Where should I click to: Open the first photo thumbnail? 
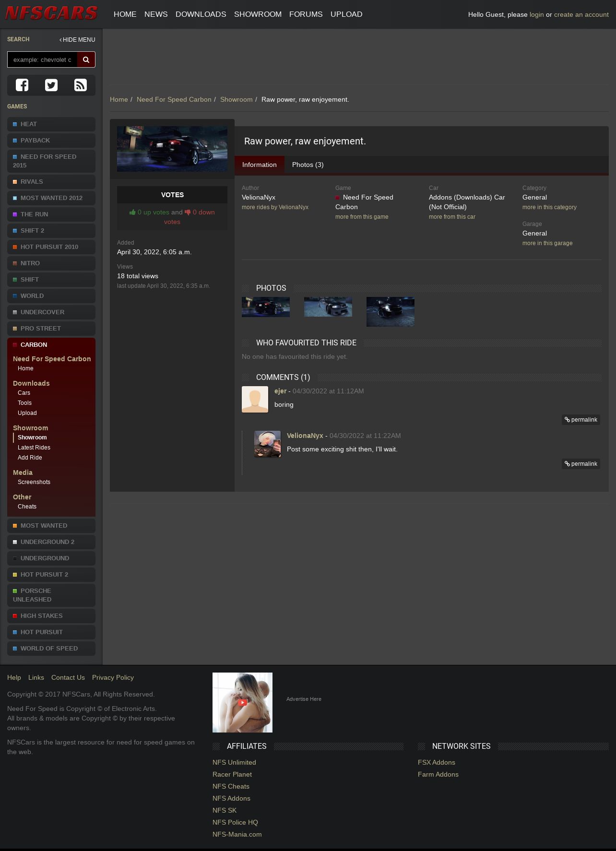266,307
